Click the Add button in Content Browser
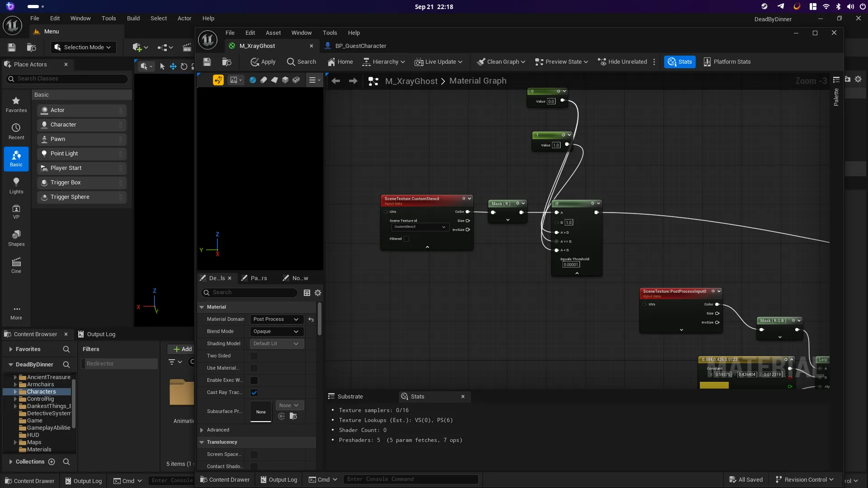Screen dimensions: 868x488 [182, 349]
